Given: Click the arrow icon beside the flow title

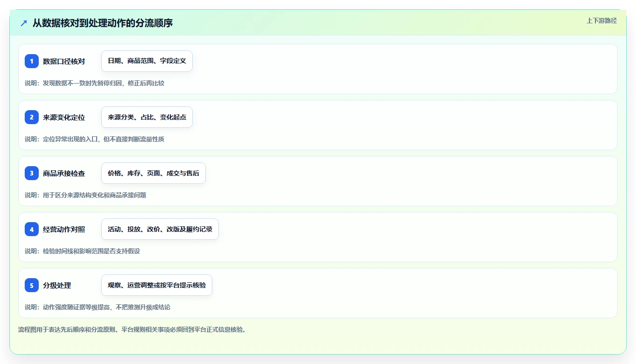Looking at the screenshot, I should (24, 23).
